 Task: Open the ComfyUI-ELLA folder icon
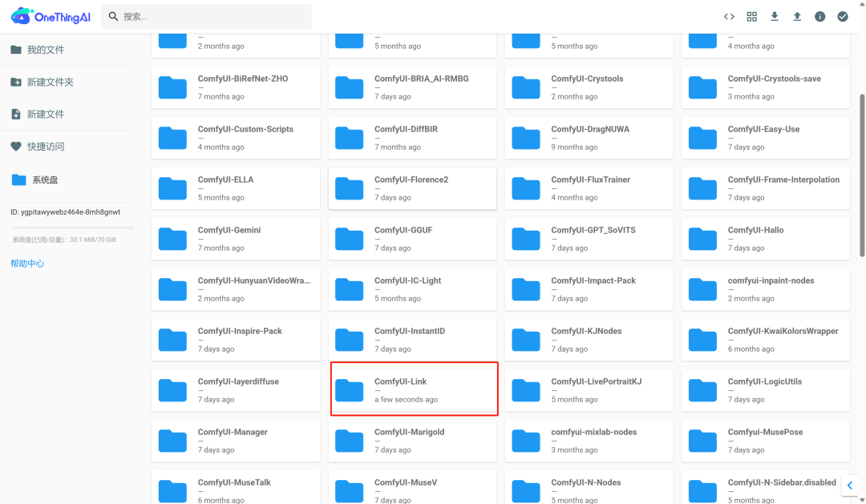coord(172,188)
